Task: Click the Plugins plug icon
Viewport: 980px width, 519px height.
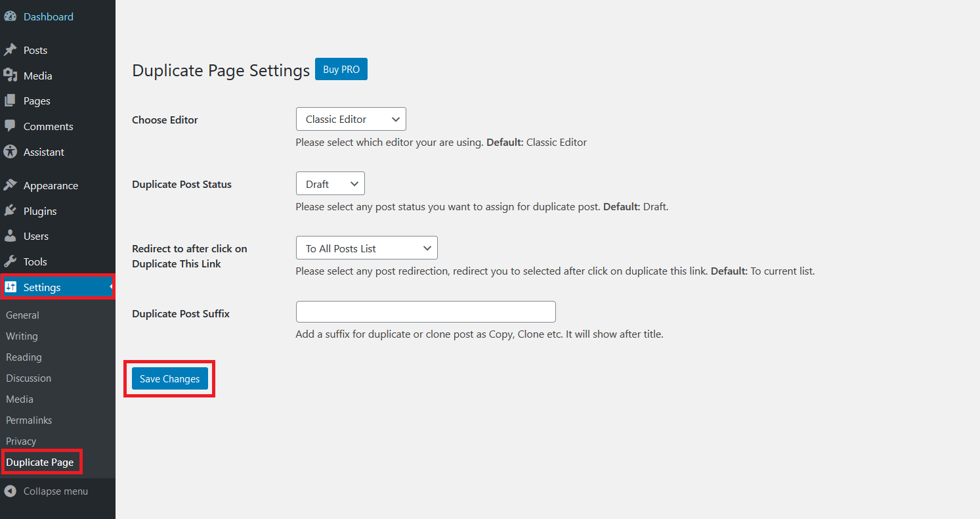Action: (x=10, y=211)
